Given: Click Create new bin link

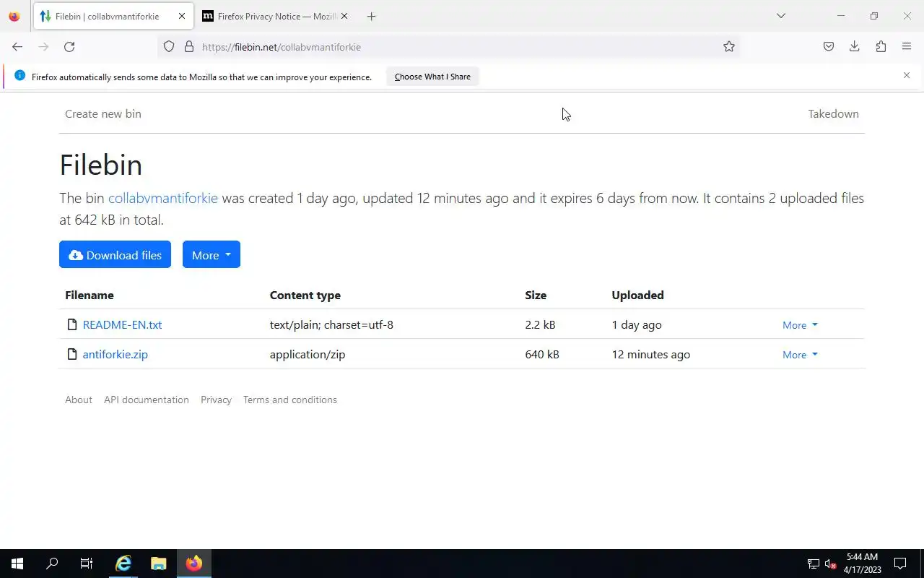Looking at the screenshot, I should click(103, 113).
